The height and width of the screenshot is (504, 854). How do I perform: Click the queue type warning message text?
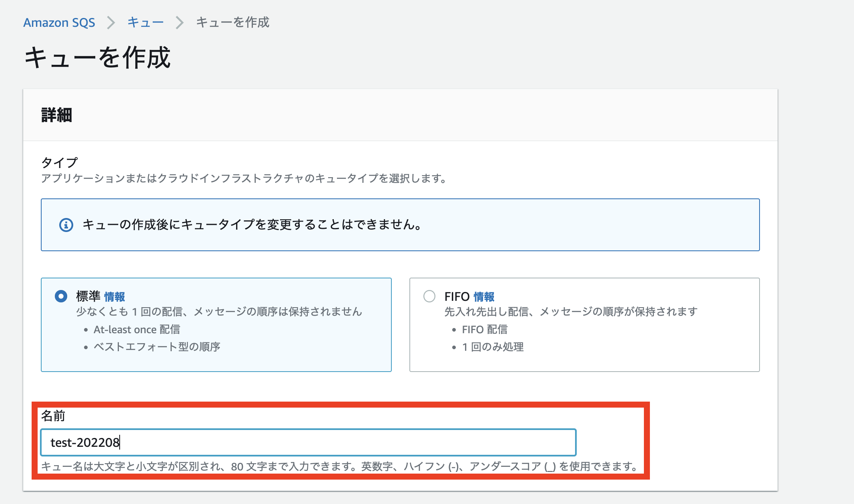click(252, 225)
